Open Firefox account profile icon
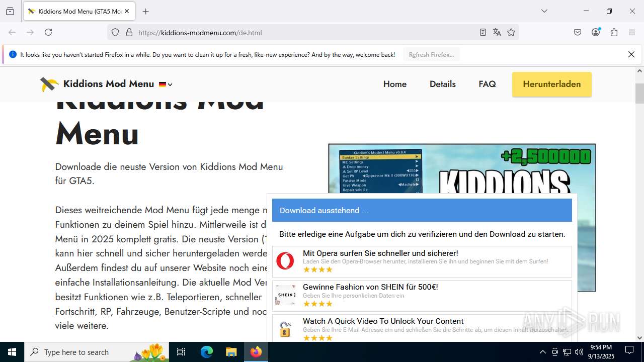Image resolution: width=644 pixels, height=362 pixels. [596, 32]
